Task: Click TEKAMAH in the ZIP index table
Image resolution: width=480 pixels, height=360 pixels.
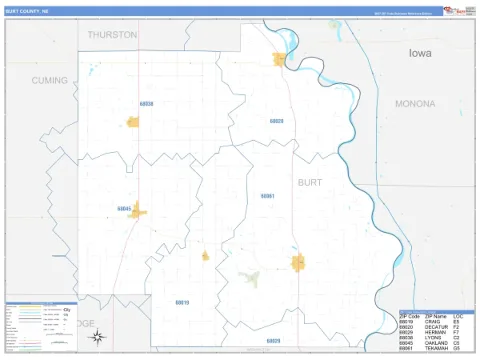Action: (x=436, y=348)
